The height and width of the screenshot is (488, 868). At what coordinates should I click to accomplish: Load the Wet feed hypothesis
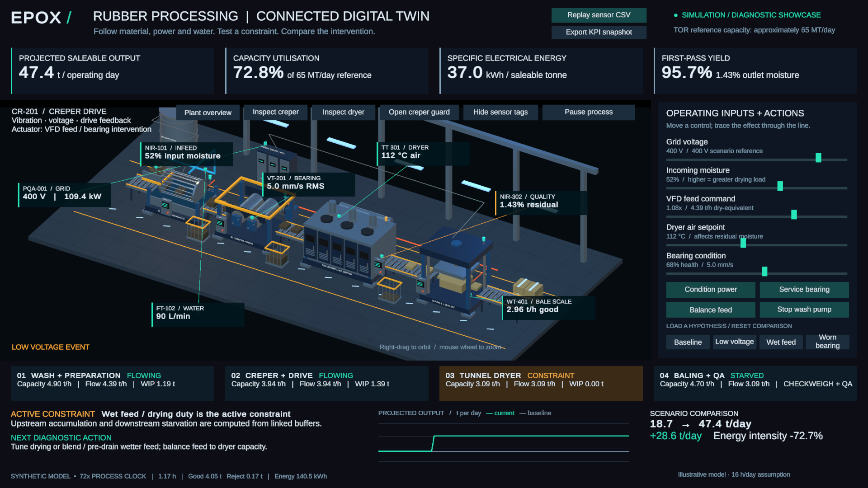[x=781, y=342]
